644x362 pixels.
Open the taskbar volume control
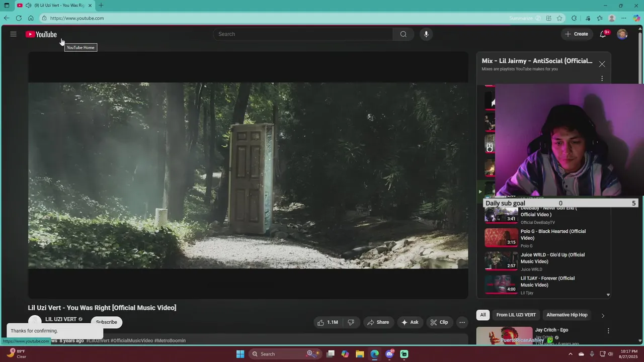point(611,354)
